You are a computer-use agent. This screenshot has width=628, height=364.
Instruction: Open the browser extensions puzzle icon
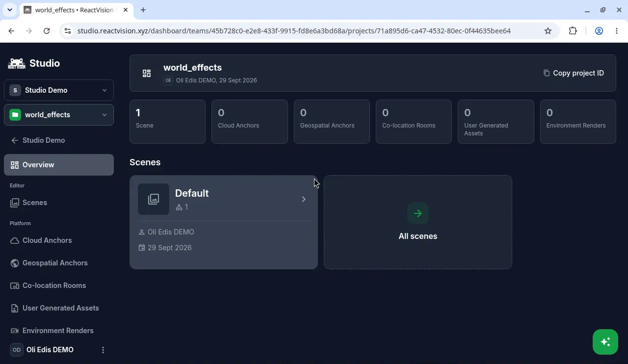click(573, 31)
